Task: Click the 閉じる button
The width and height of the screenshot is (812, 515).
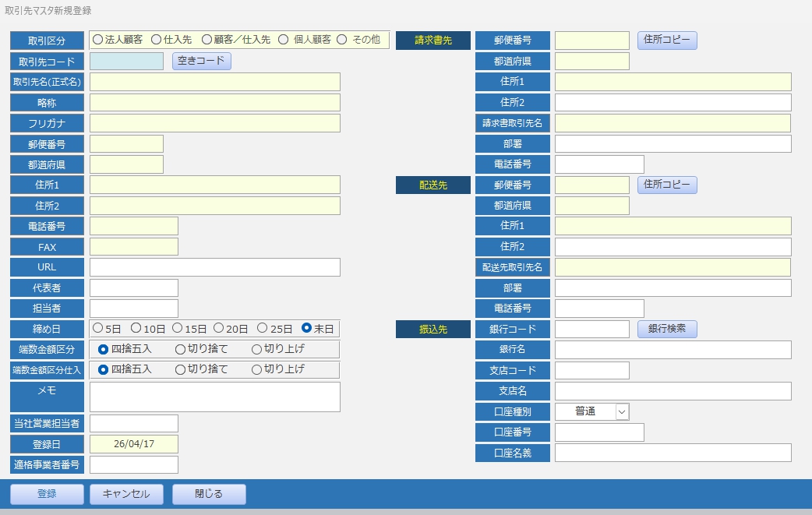Action: pyautogui.click(x=209, y=494)
